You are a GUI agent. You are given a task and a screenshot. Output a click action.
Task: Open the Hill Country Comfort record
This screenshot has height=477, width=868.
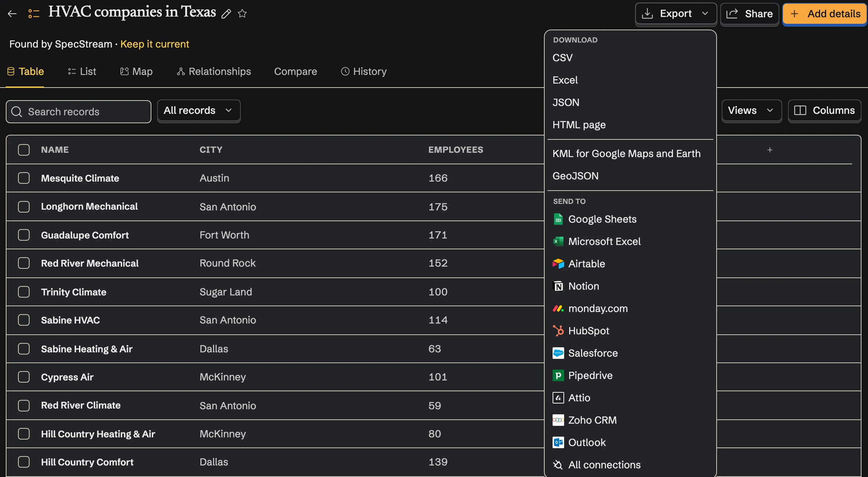(87, 462)
